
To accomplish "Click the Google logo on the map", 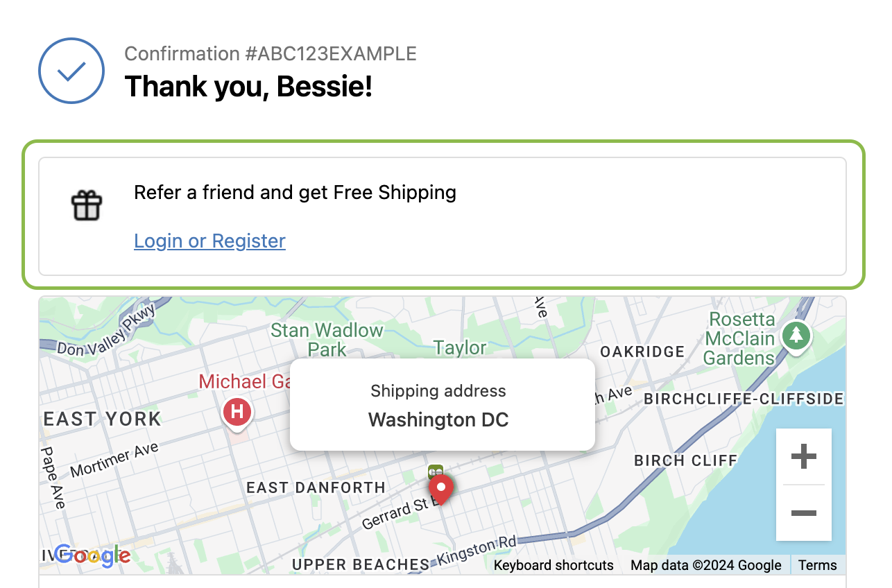I will [92, 555].
